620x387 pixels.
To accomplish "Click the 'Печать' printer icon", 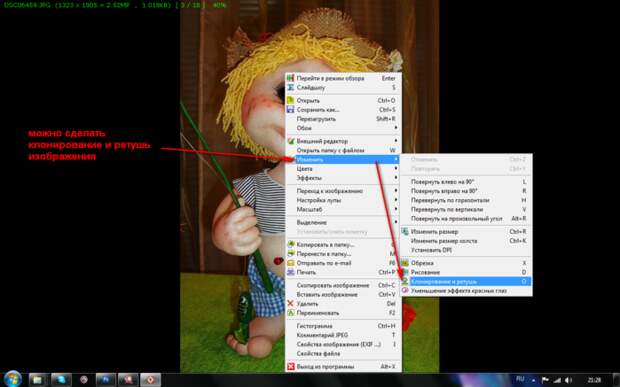I will [x=291, y=272].
